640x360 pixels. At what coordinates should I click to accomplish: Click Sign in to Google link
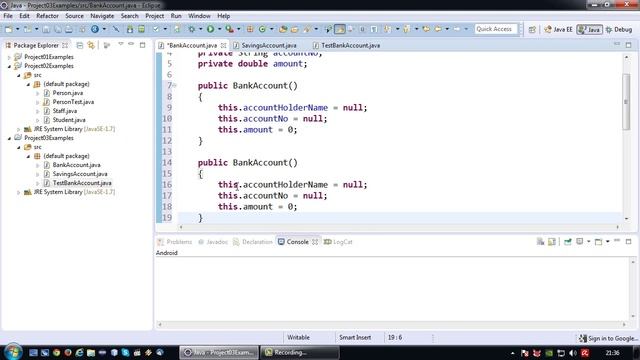point(608,338)
